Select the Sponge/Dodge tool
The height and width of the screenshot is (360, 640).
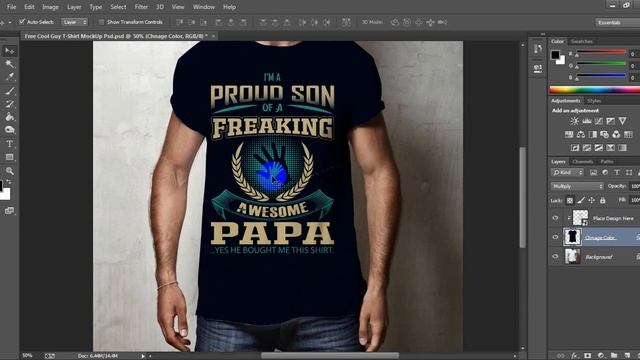click(x=9, y=130)
